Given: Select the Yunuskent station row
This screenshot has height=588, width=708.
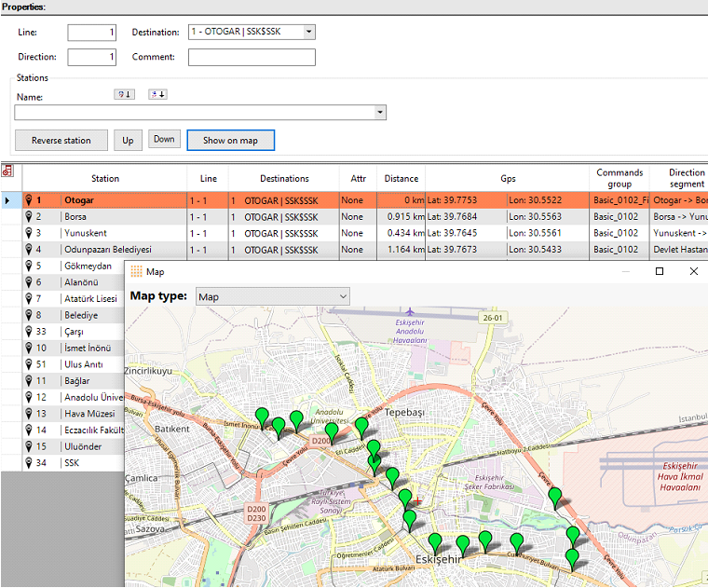Looking at the screenshot, I should (88, 233).
